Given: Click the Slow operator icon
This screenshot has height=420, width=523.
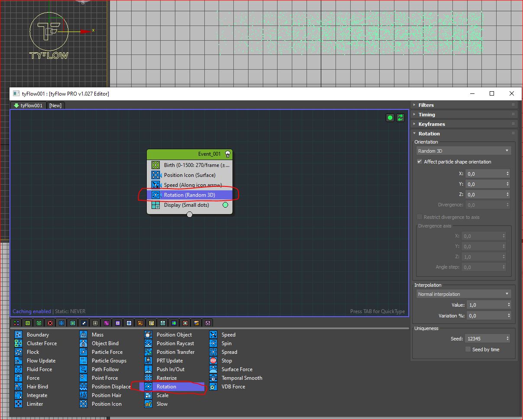Looking at the screenshot, I should [149, 404].
